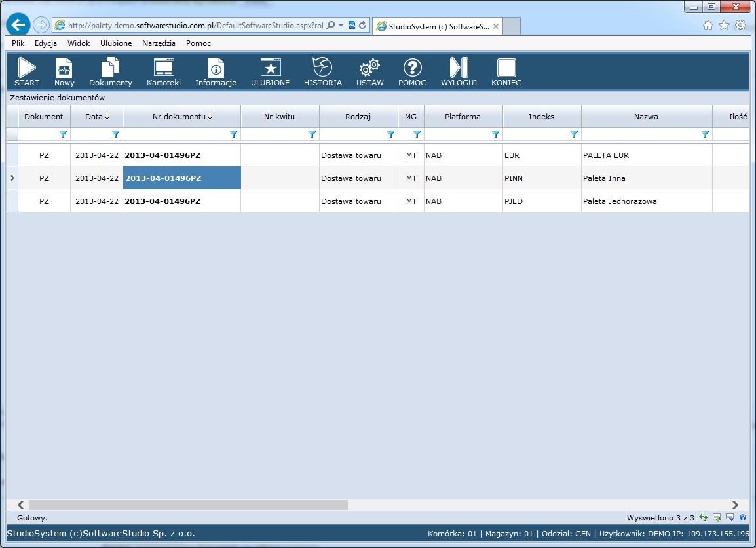Open browser tools gear icon
This screenshot has height=548, width=756.
[740, 25]
